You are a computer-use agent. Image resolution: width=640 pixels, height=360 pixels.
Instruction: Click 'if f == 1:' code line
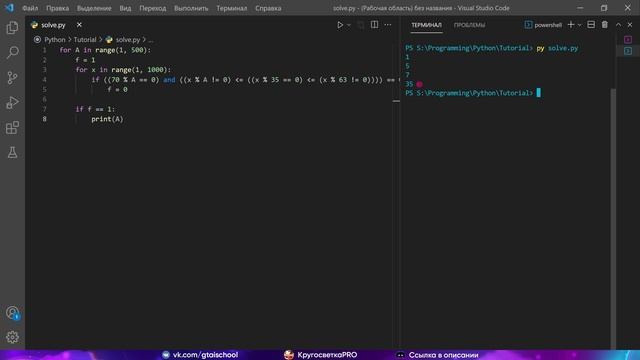click(x=95, y=109)
